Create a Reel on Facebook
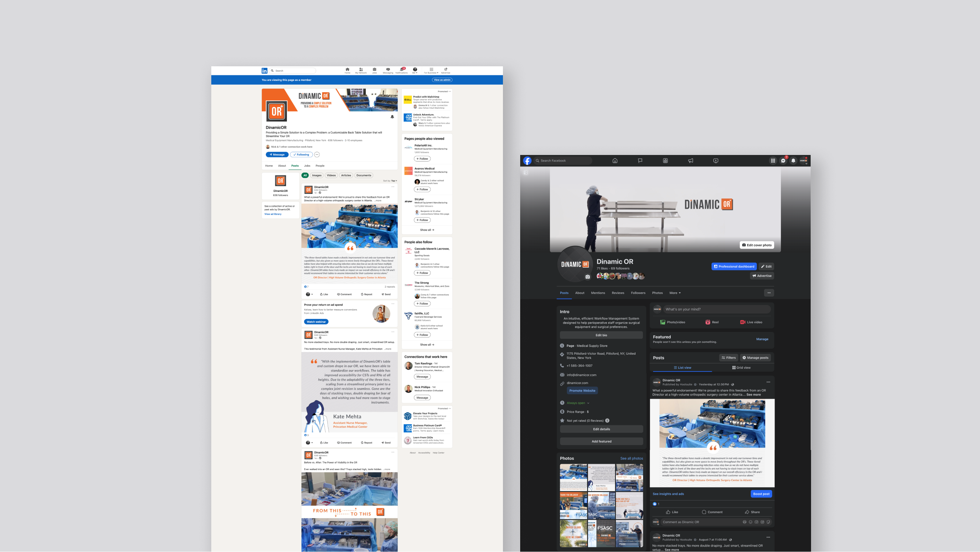 pos(712,322)
